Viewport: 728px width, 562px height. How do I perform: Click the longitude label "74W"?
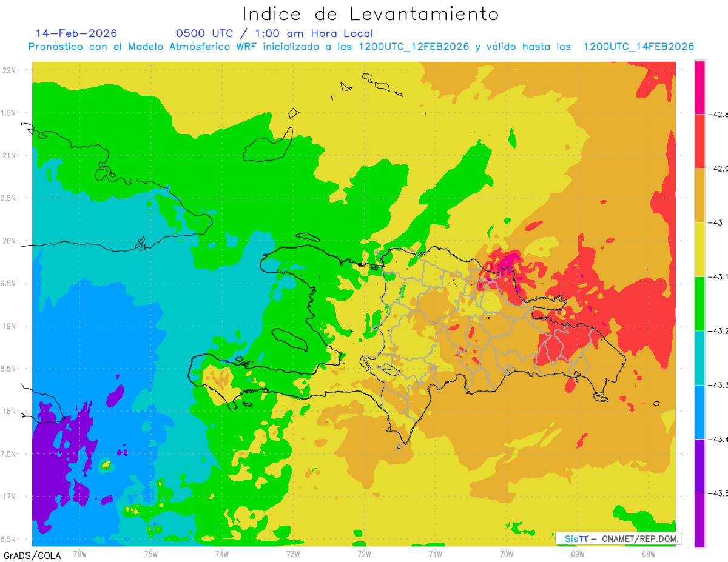[x=221, y=553]
